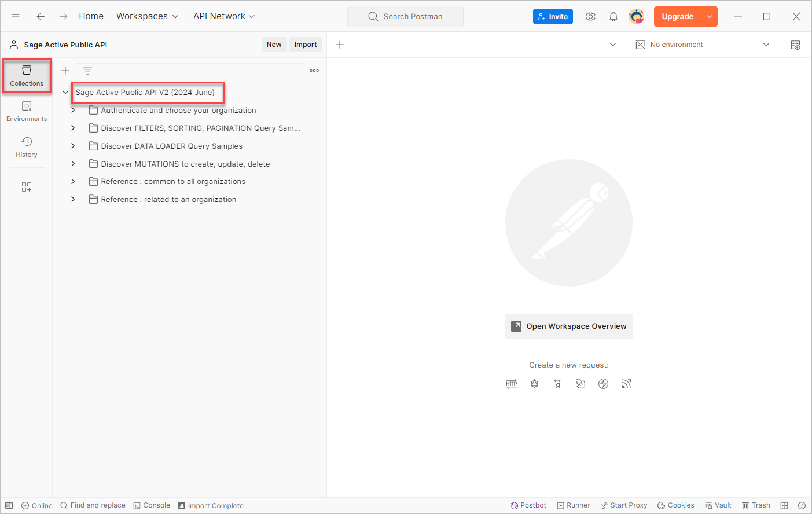Open the No environment selector
The image size is (812, 514).
(x=703, y=45)
